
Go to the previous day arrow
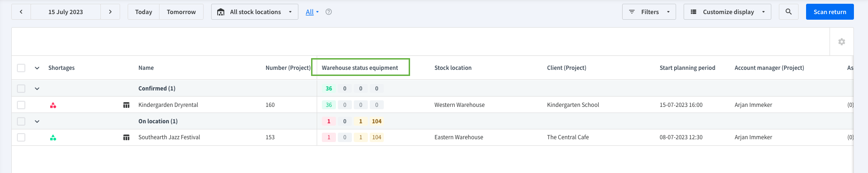(x=21, y=12)
